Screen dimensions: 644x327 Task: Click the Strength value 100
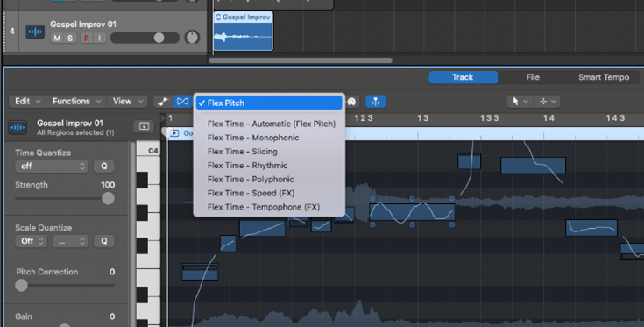coord(108,185)
